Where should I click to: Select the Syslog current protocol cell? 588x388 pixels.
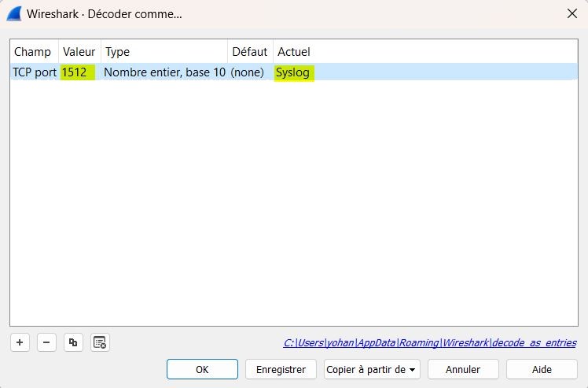(425, 72)
